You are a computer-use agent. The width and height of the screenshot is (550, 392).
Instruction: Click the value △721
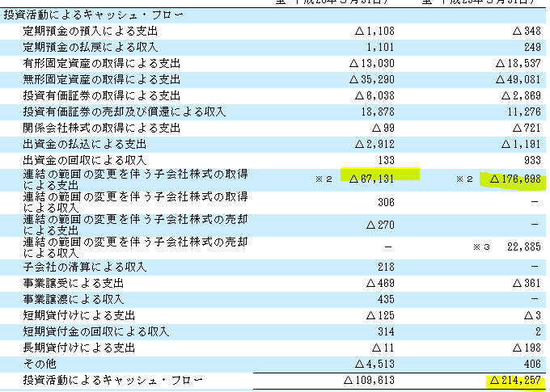527,128
